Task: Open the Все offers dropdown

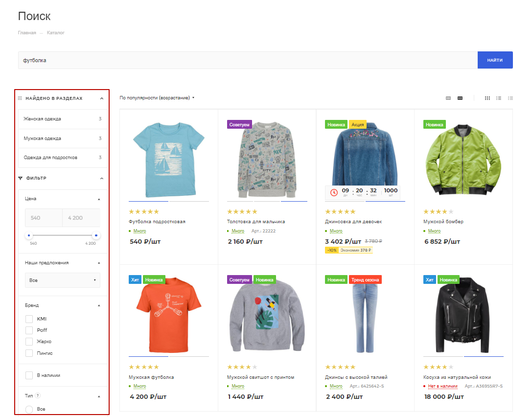Action: click(63, 280)
